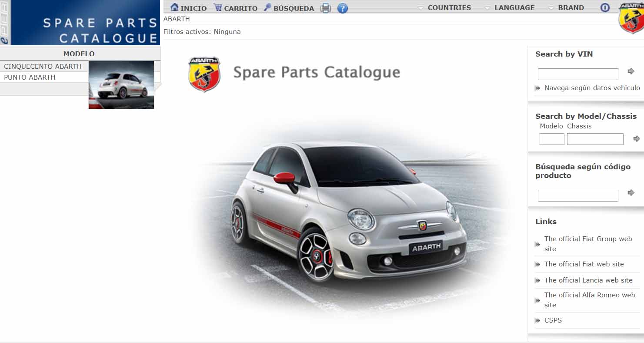Image resolution: width=644 pixels, height=343 pixels.
Task: Submit Search by VIN arrow
Action: tap(631, 71)
